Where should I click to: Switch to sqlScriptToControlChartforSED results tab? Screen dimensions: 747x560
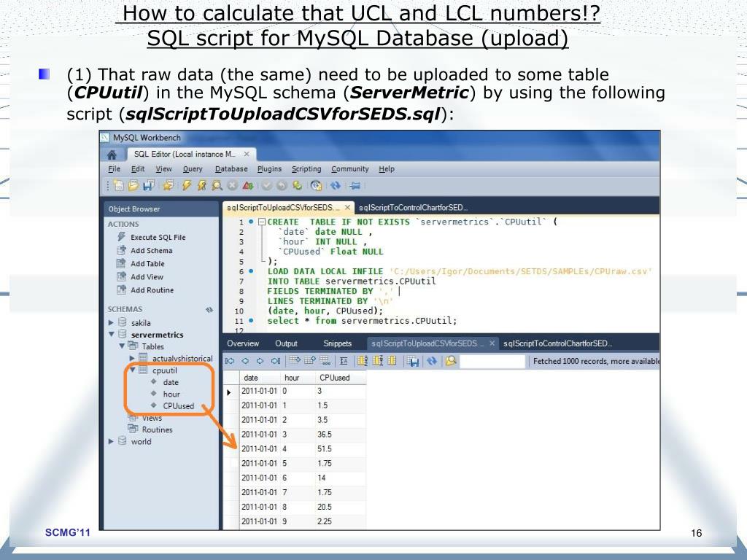558,344
